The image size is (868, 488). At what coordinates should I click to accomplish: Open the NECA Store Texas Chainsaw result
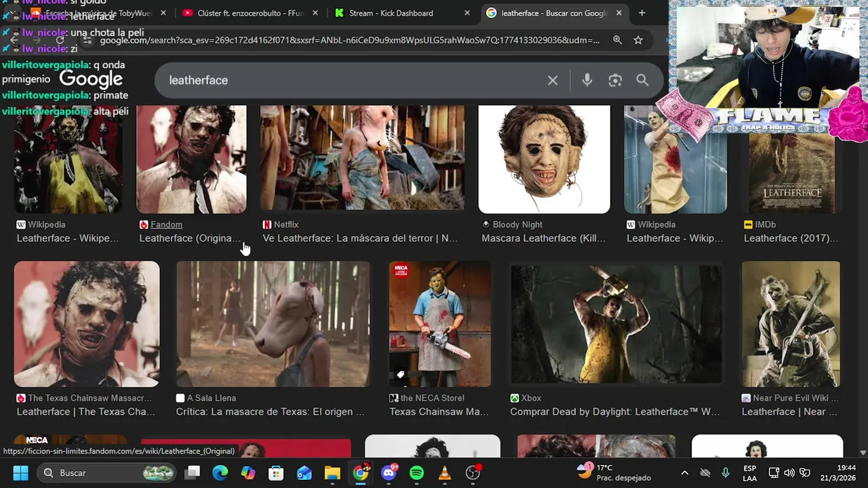(x=439, y=411)
